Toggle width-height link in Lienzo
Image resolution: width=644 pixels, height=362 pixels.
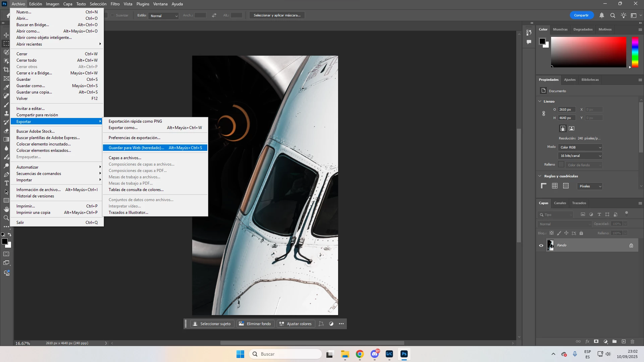point(544,114)
